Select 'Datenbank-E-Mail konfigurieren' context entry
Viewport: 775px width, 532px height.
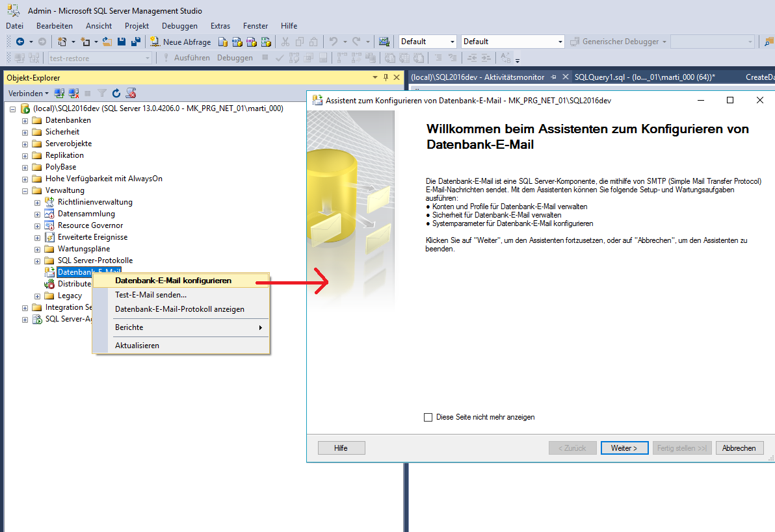click(x=181, y=281)
